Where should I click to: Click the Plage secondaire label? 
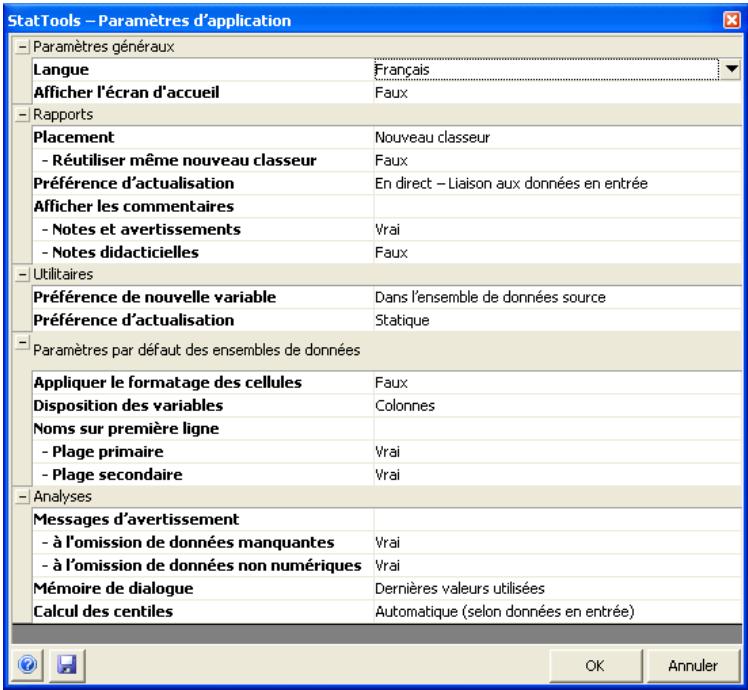point(112,475)
